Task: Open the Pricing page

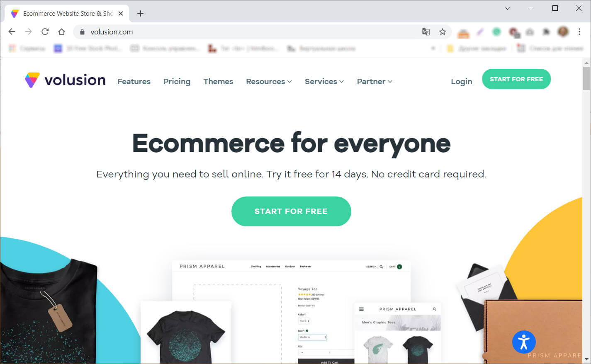Action: pos(177,82)
